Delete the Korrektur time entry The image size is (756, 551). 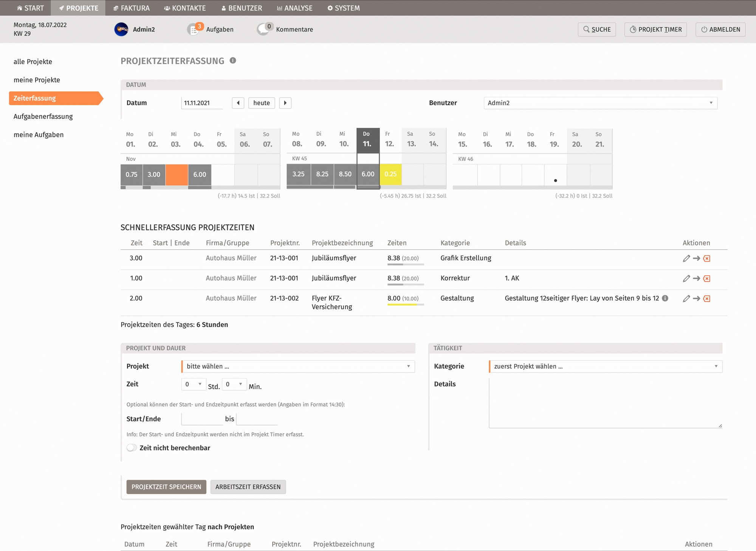[706, 279]
